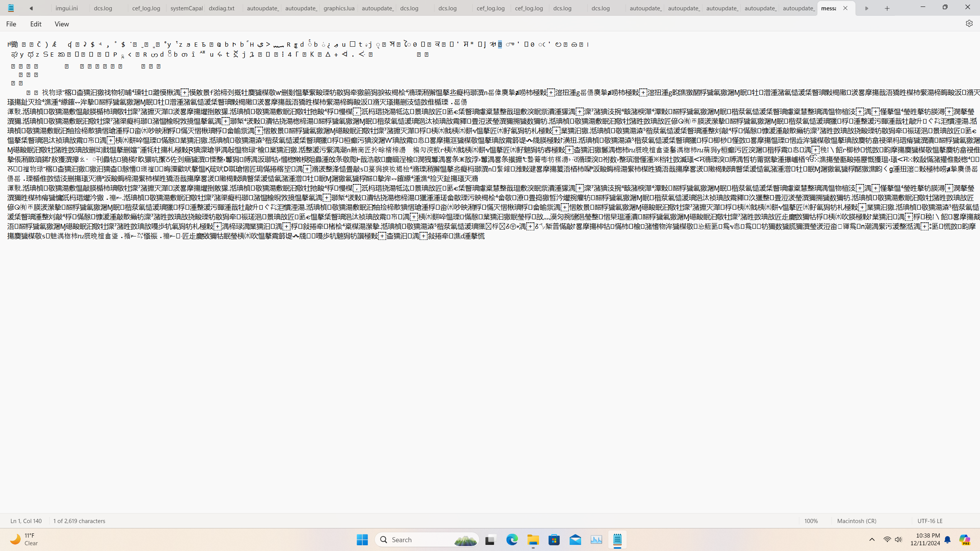
Task: Click Ln 1, Col 140 position indicator
Action: 26,521
